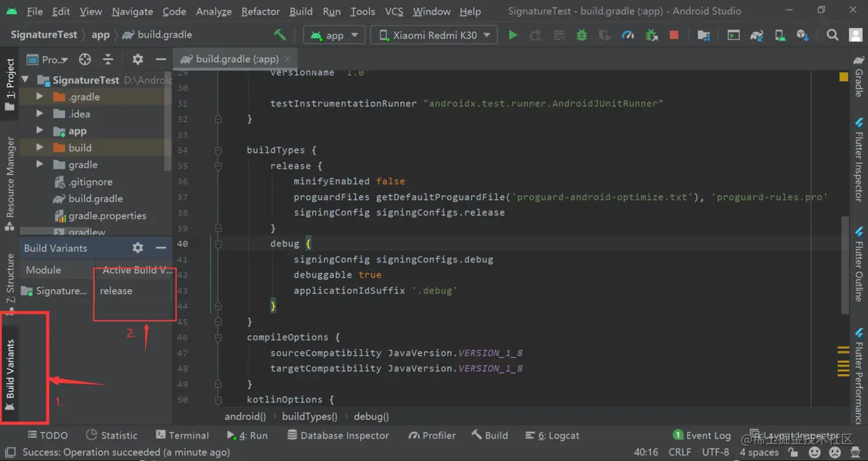Toggle the Gradle side panel
Image resolution: width=868 pixels, height=461 pixels.
point(859,76)
